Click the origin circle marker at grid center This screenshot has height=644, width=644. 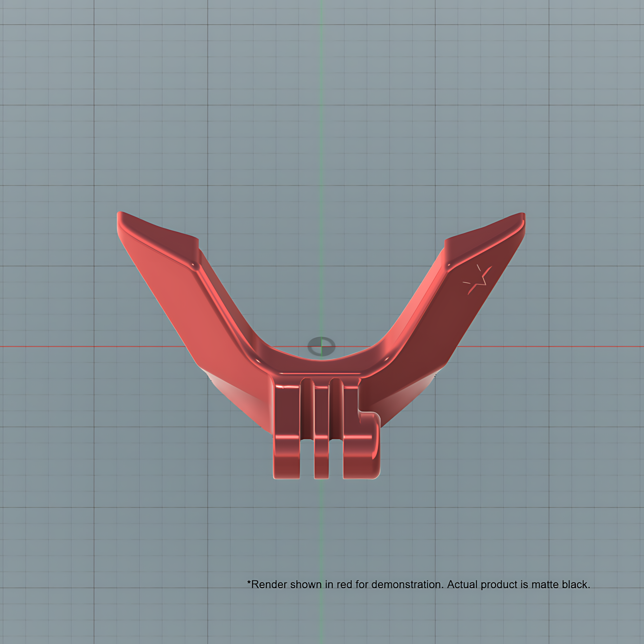pyautogui.click(x=321, y=346)
